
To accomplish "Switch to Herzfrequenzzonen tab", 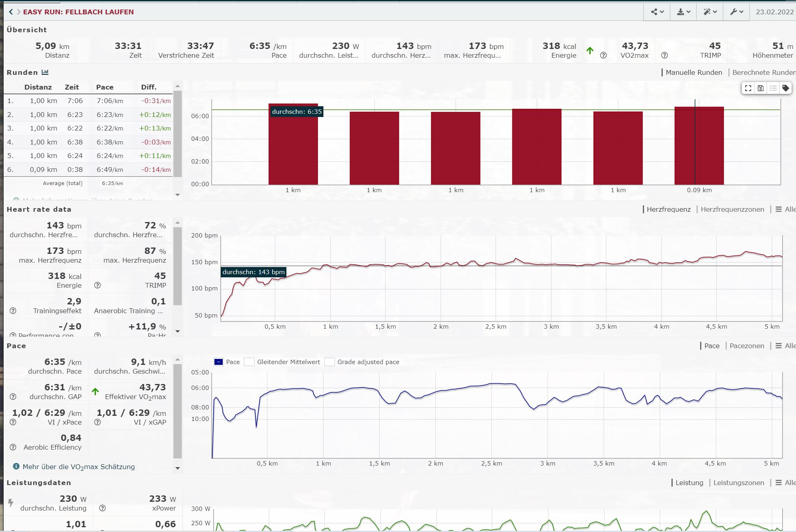I will tap(732, 209).
